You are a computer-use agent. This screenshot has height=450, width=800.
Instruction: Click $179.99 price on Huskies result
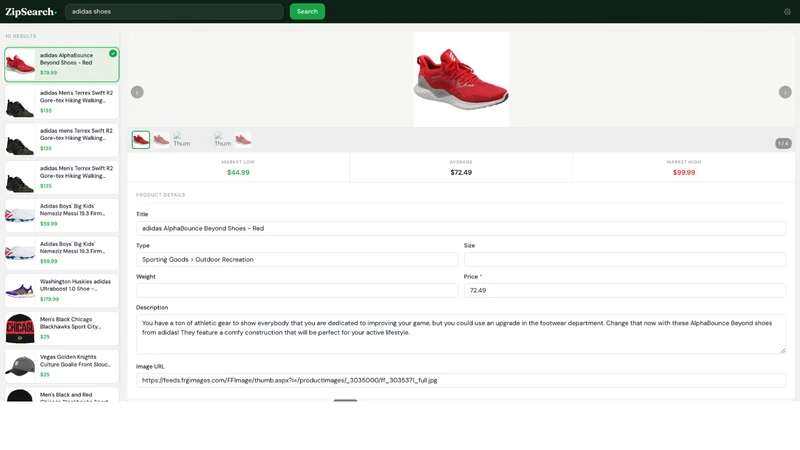pos(49,299)
